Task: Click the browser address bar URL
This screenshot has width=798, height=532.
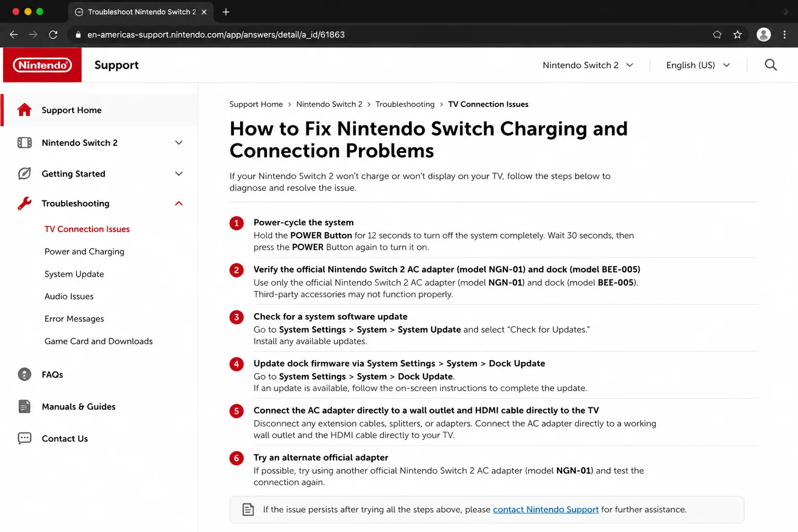Action: pos(216,35)
